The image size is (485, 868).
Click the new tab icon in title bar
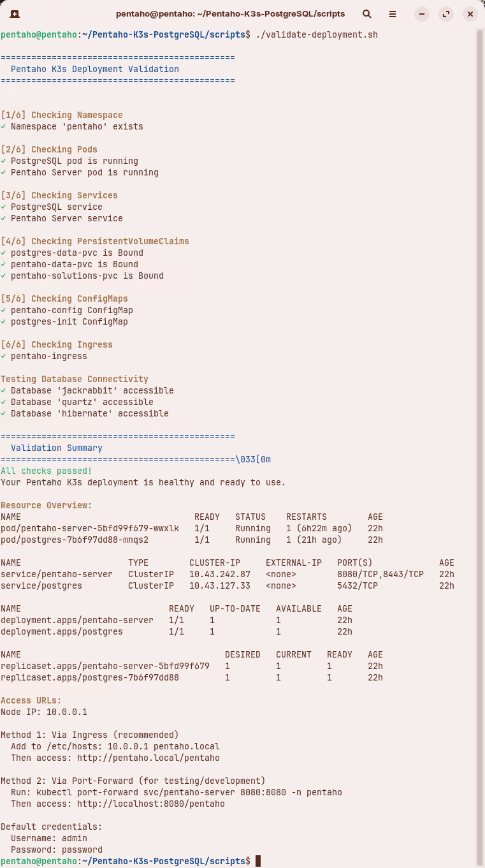15,13
